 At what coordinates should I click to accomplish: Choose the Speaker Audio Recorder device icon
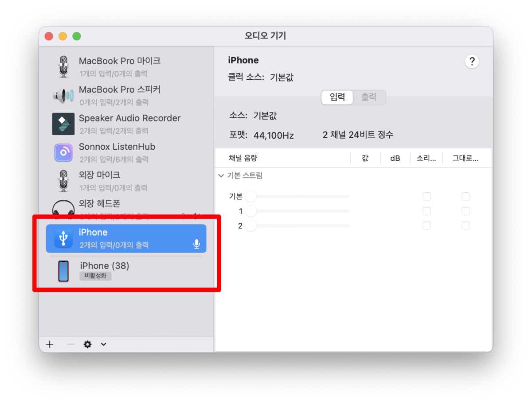(x=63, y=124)
